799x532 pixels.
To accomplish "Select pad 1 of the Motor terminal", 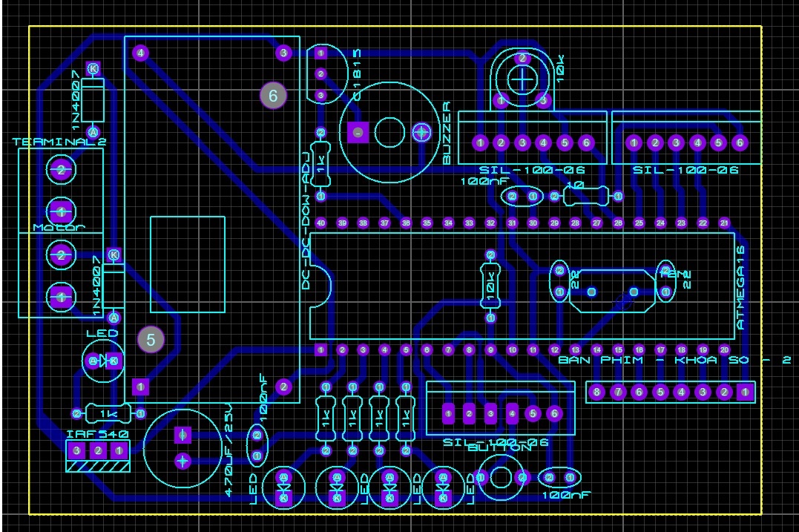I will (x=62, y=297).
